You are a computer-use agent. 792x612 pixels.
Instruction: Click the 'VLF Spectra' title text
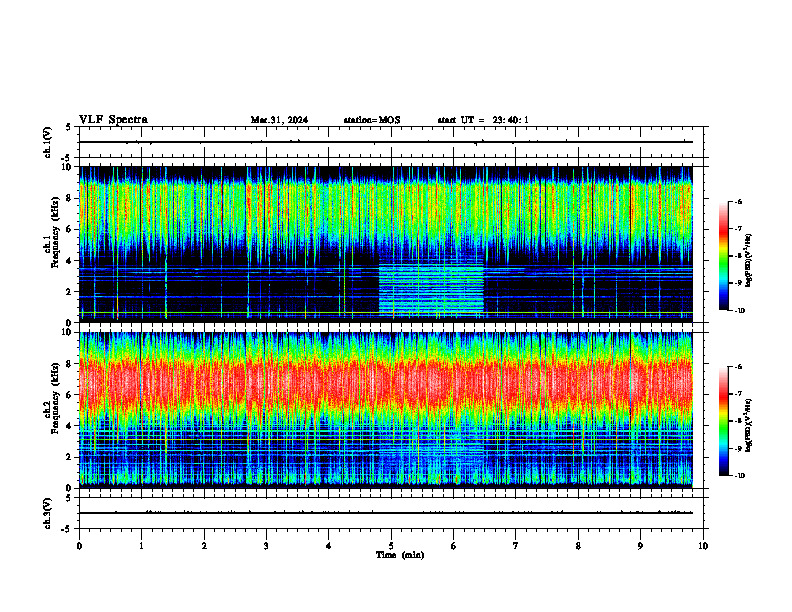[113, 119]
